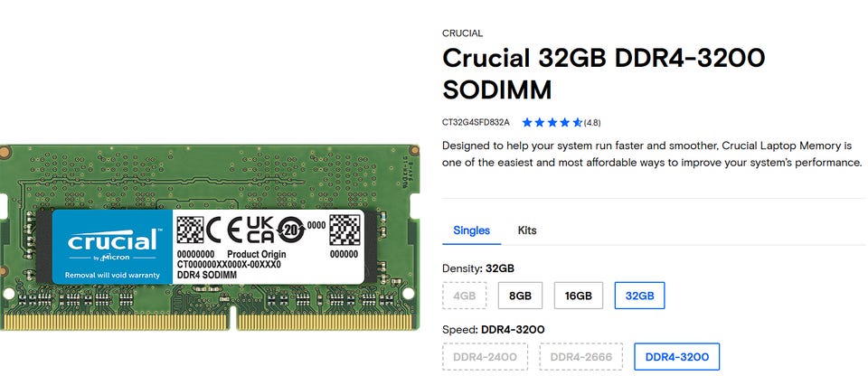Choose the 32GB density option
The width and height of the screenshot is (868, 376).
tap(639, 296)
